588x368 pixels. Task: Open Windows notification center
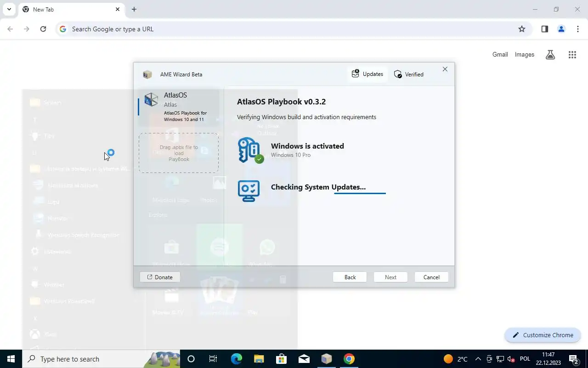click(573, 359)
